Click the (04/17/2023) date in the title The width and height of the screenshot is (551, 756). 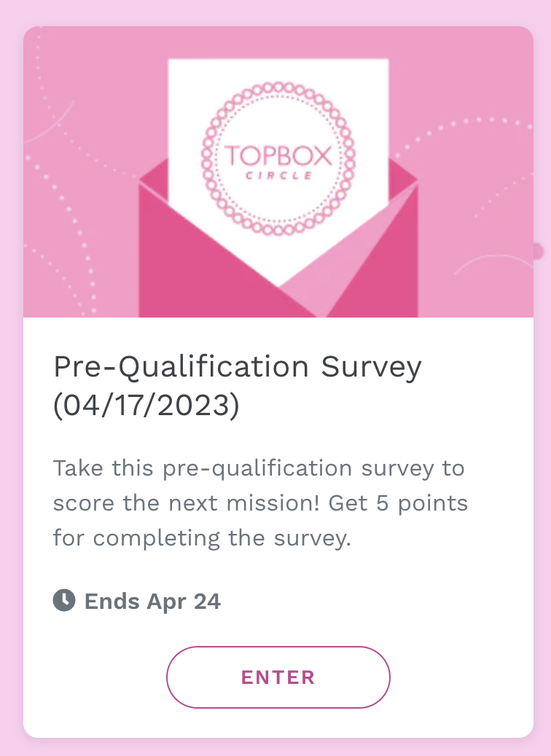tap(146, 406)
